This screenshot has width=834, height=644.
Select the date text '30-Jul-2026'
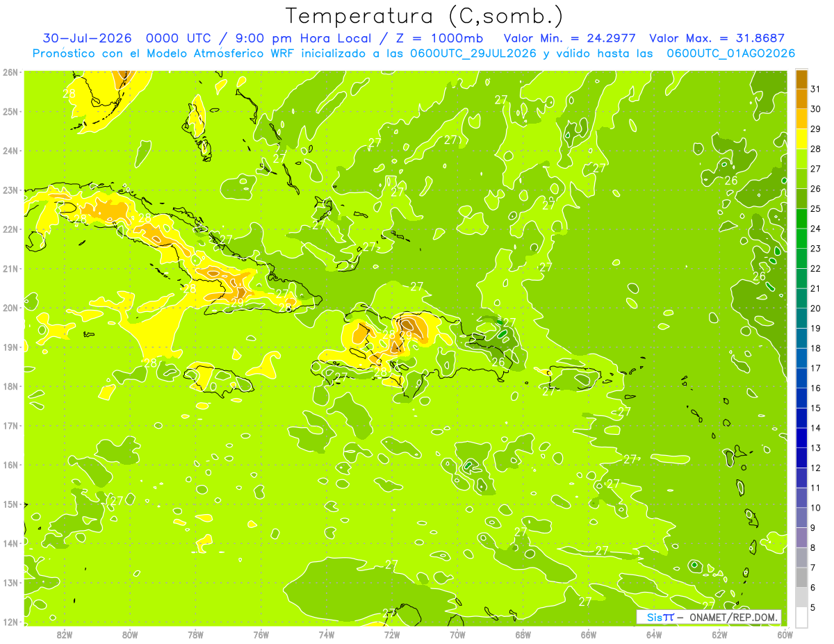[88, 38]
